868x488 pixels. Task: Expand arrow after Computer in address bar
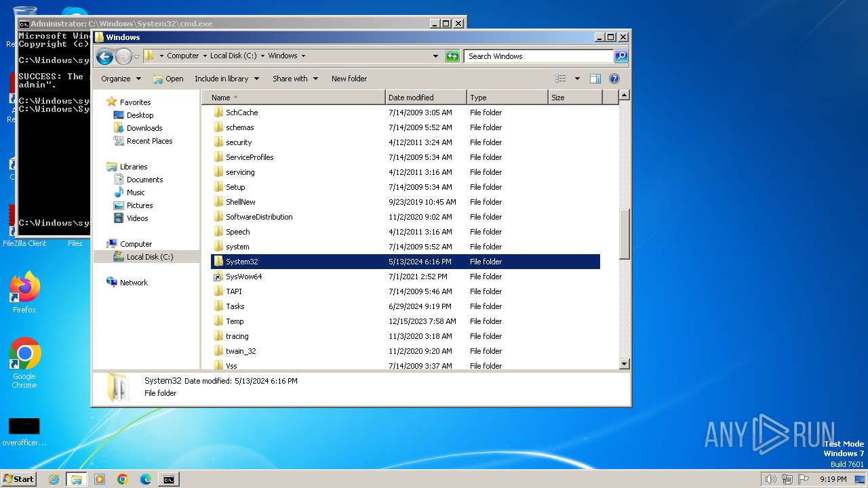point(205,56)
